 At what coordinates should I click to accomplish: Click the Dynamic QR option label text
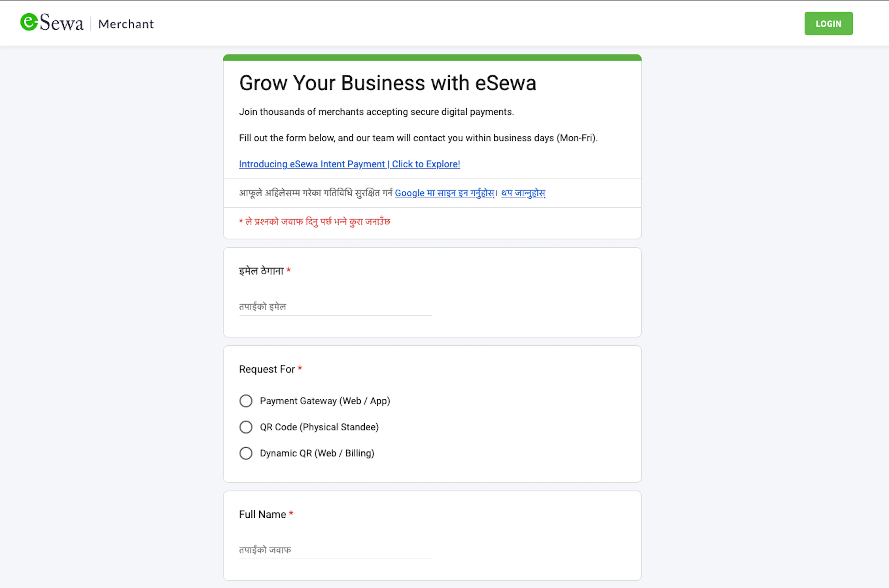click(x=317, y=453)
